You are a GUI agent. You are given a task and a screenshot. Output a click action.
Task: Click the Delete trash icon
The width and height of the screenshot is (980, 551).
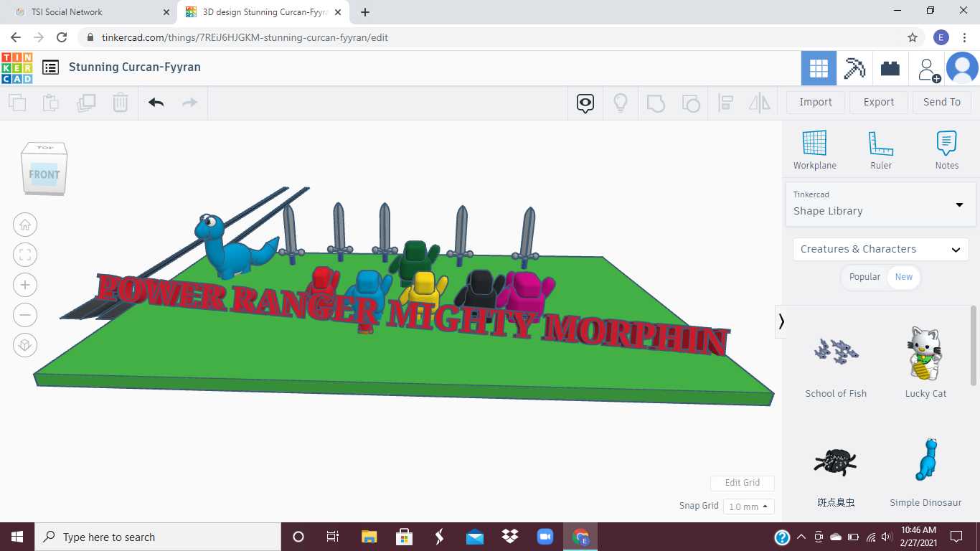(121, 103)
